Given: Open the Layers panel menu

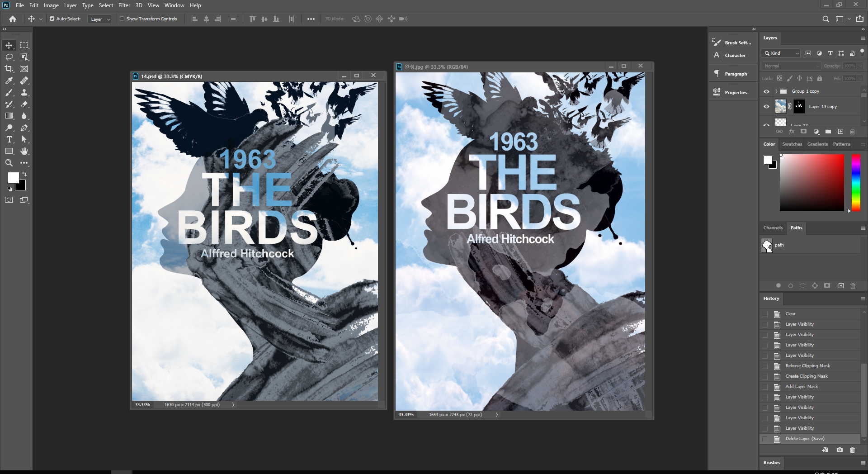Looking at the screenshot, I should (863, 38).
